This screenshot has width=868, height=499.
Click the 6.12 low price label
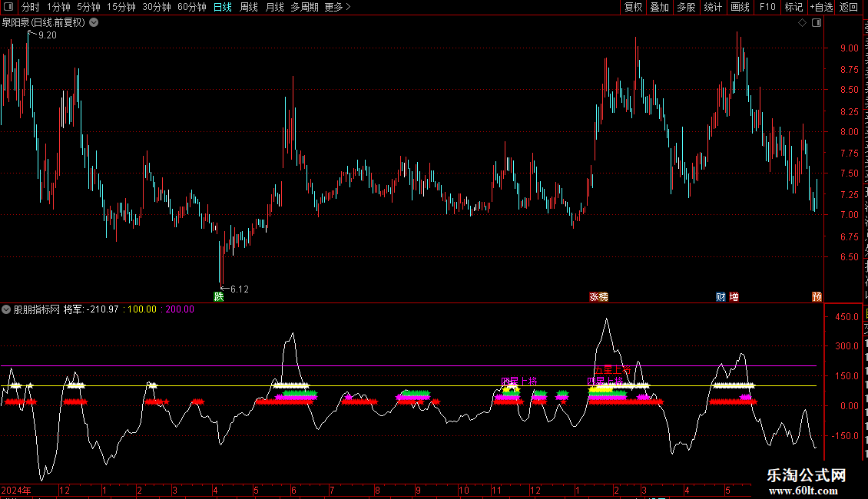[239, 289]
